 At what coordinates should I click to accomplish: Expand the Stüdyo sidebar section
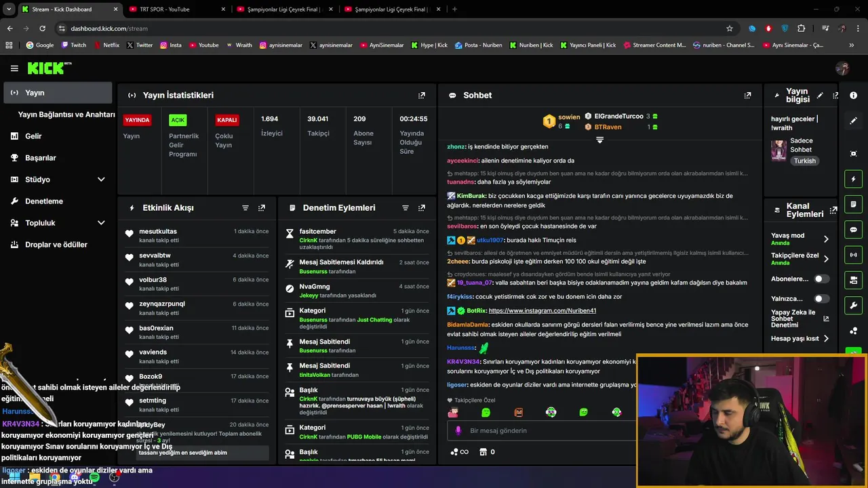tap(101, 180)
